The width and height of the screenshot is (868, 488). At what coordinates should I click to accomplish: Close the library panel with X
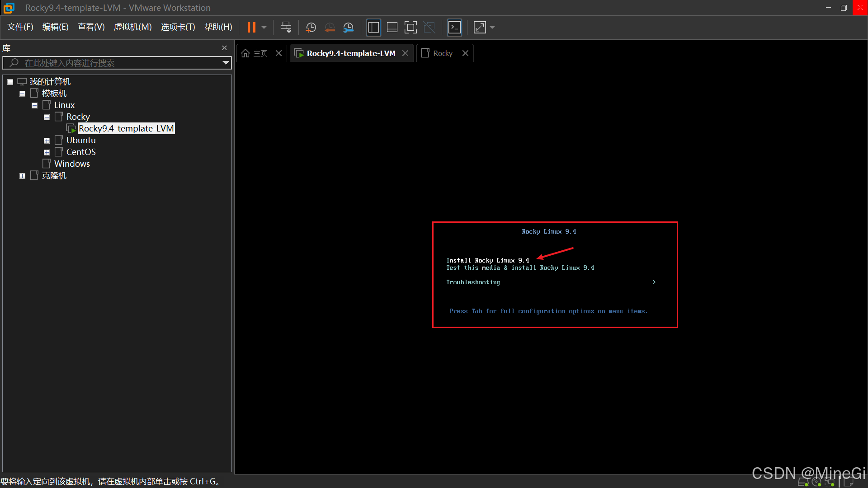click(224, 48)
